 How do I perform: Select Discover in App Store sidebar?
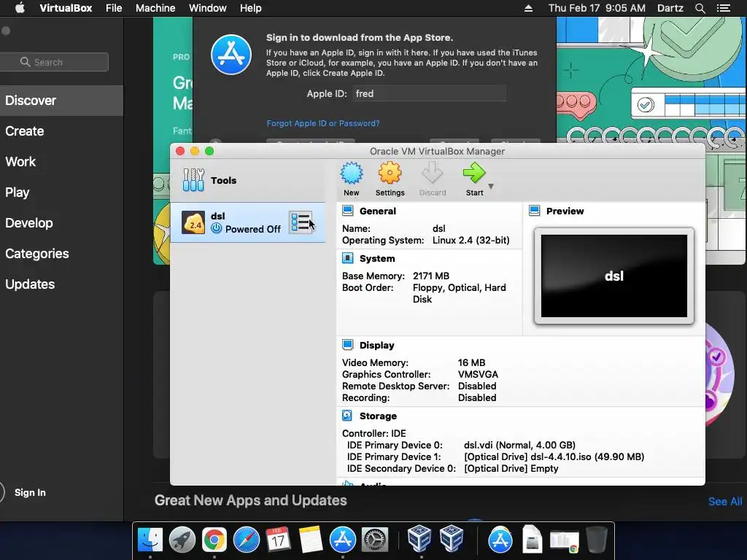tap(61, 101)
